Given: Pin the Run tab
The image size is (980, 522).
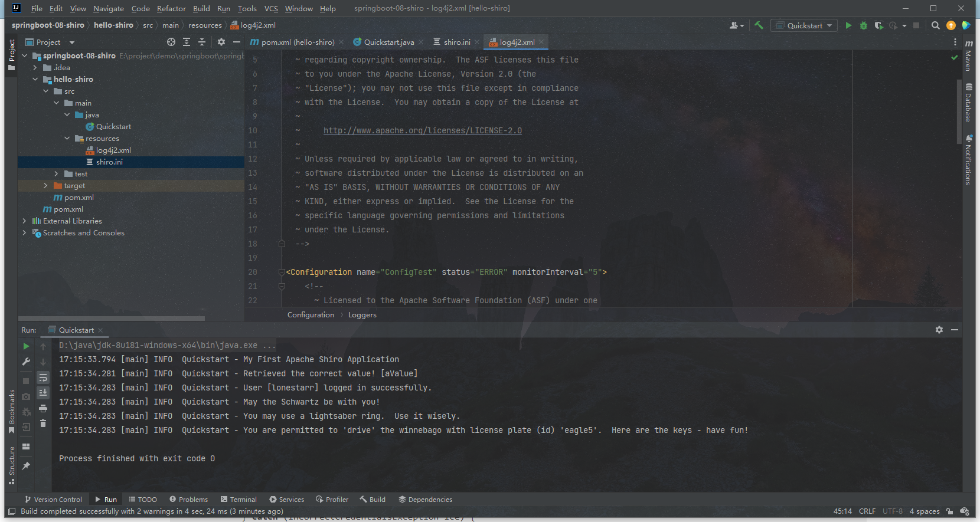Looking at the screenshot, I should (26, 466).
